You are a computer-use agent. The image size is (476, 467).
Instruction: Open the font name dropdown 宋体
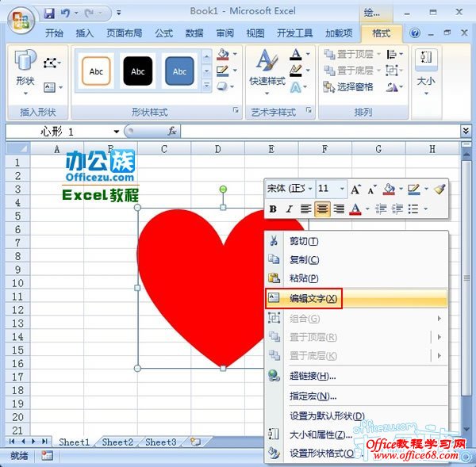310,189
